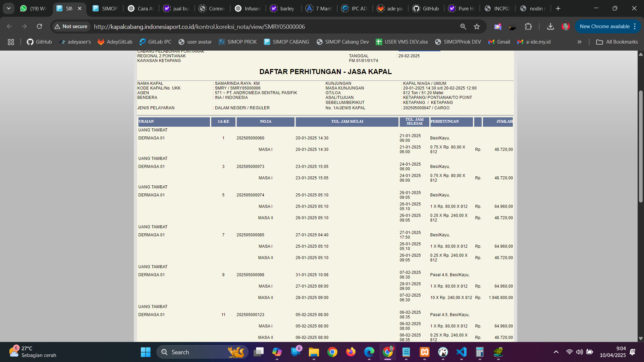
Task: Select nota number 202505000060
Action: [x=250, y=138]
